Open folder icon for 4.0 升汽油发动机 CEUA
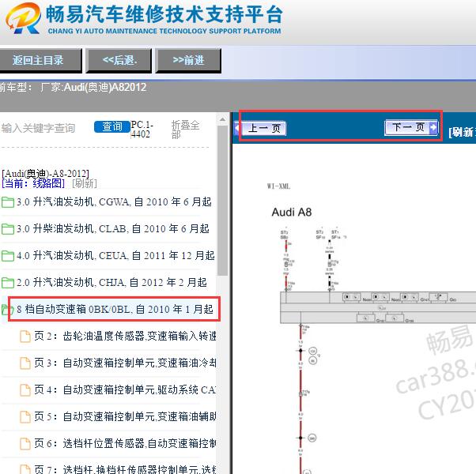This screenshot has width=476, height=474. click(x=8, y=256)
